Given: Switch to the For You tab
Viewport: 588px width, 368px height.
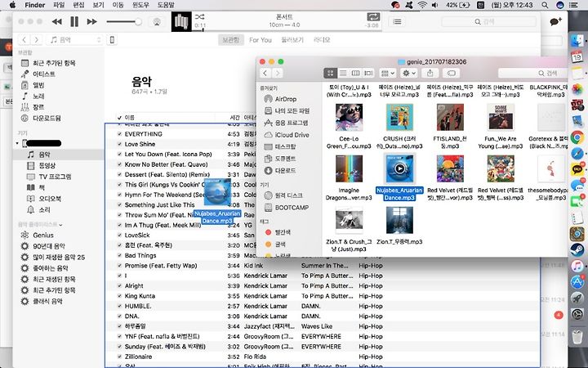Looking at the screenshot, I should (x=261, y=40).
